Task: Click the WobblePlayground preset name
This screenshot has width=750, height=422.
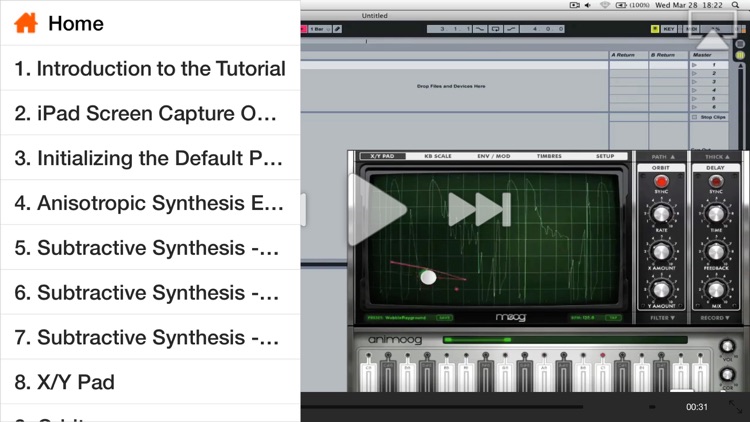Action: [408, 318]
